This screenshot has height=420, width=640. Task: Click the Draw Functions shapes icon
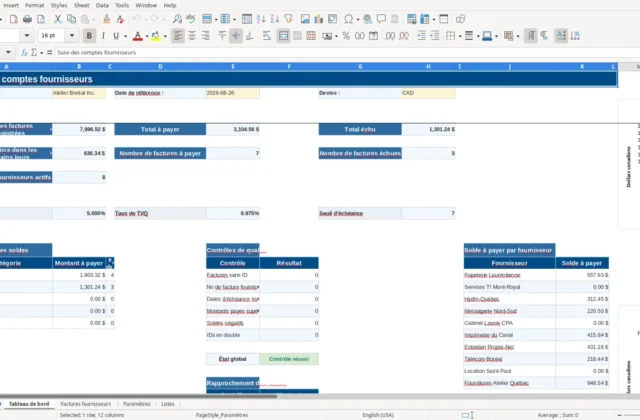460,19
